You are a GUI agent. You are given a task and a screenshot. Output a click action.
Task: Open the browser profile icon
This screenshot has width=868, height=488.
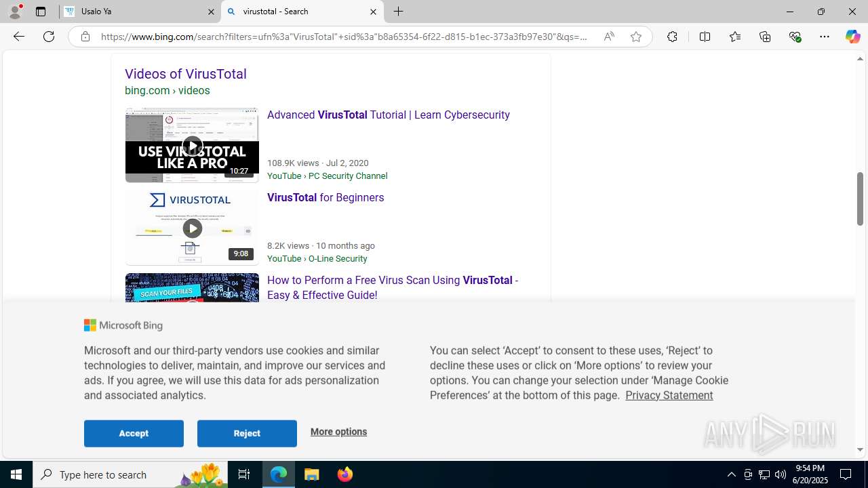pos(15,12)
